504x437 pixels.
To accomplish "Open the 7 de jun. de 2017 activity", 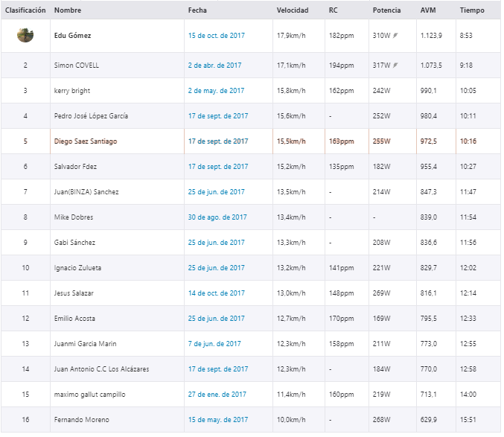I will pos(214,344).
